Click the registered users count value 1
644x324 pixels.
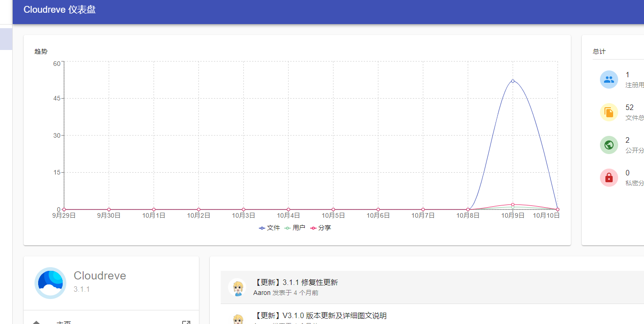pyautogui.click(x=628, y=75)
